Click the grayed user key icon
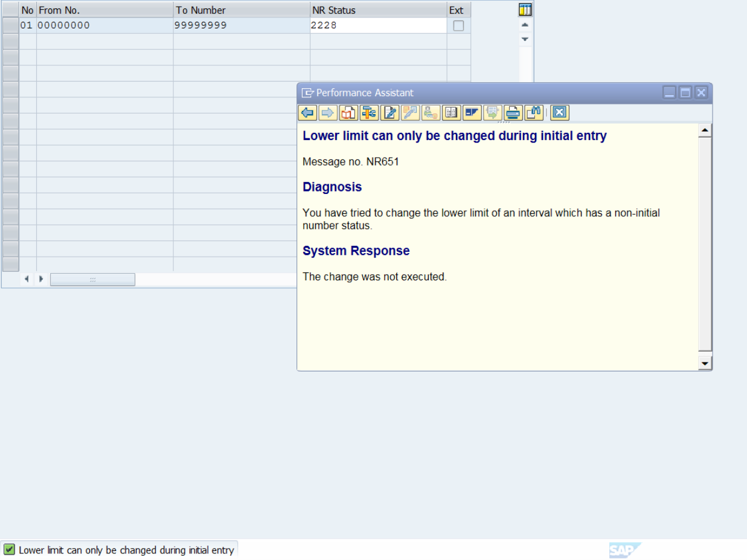 pyautogui.click(x=431, y=112)
